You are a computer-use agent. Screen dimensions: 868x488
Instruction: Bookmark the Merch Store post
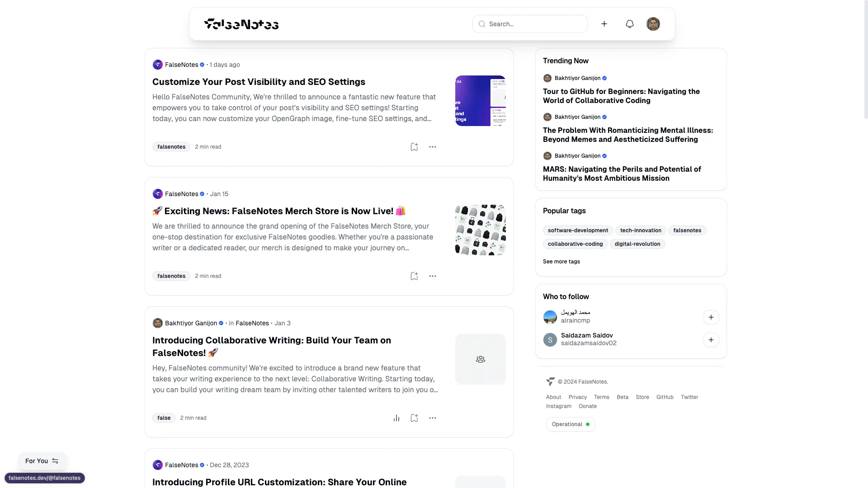pyautogui.click(x=414, y=276)
